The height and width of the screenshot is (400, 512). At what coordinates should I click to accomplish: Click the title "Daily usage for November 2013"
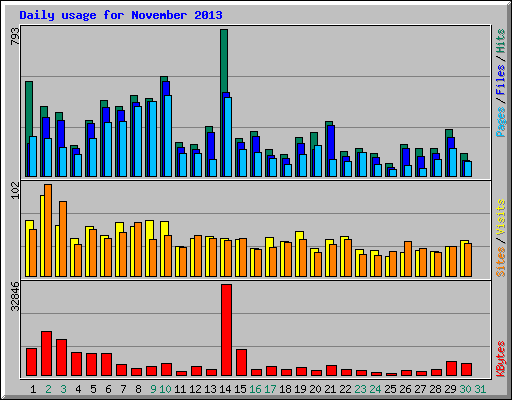(121, 15)
